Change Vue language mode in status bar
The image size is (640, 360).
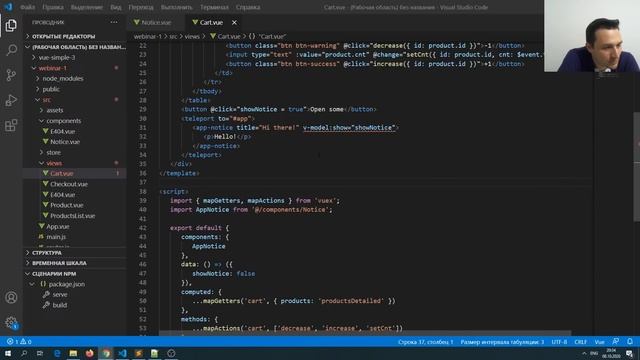point(599,342)
